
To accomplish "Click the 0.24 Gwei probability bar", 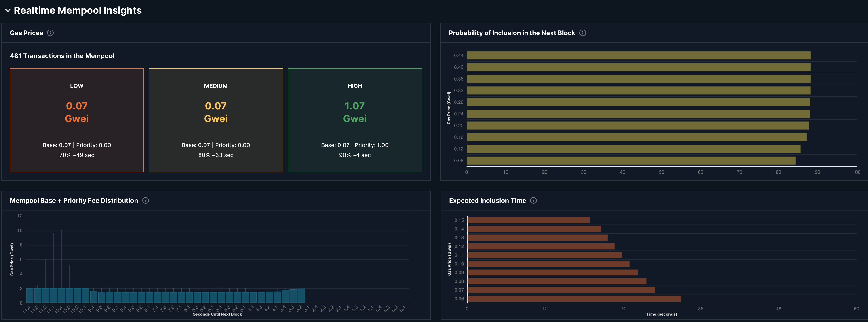I will coord(638,114).
